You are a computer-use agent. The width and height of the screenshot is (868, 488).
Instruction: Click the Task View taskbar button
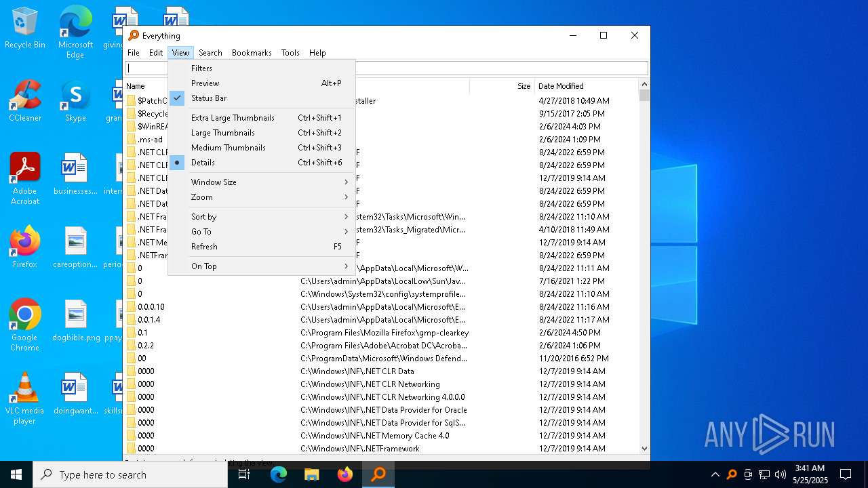[x=245, y=474]
